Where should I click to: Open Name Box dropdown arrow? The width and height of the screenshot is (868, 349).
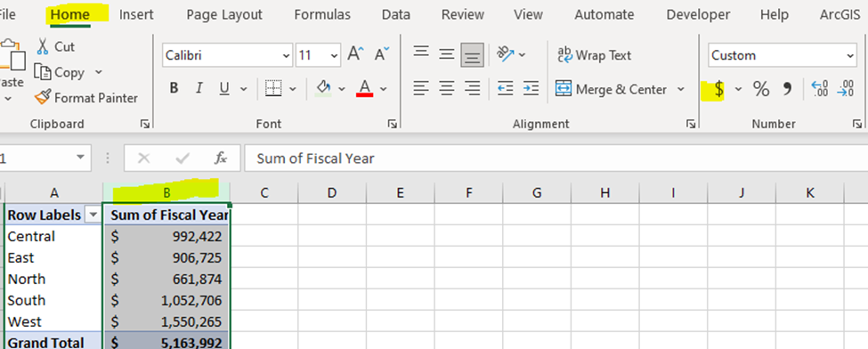coord(81,158)
